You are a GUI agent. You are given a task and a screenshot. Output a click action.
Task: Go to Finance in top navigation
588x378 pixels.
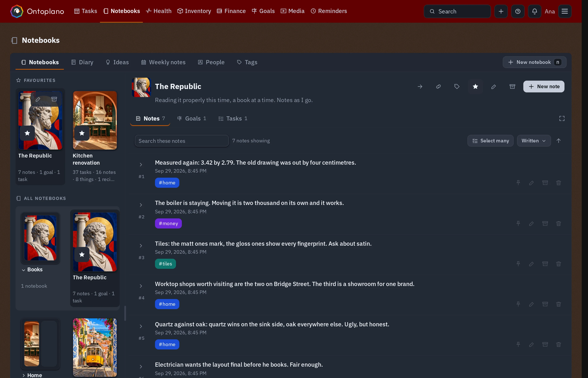coord(231,11)
